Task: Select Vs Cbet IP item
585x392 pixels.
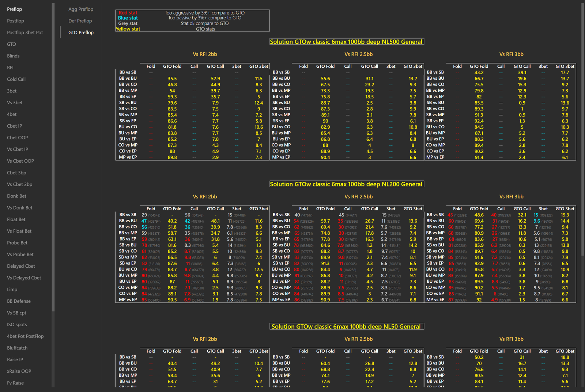Action: (17, 150)
